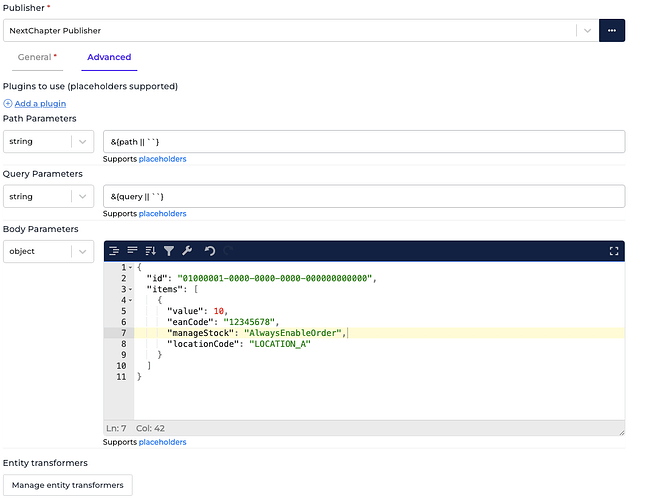Open placeholders link under Body Parameters
This screenshot has height=500, width=662.
coord(163,442)
